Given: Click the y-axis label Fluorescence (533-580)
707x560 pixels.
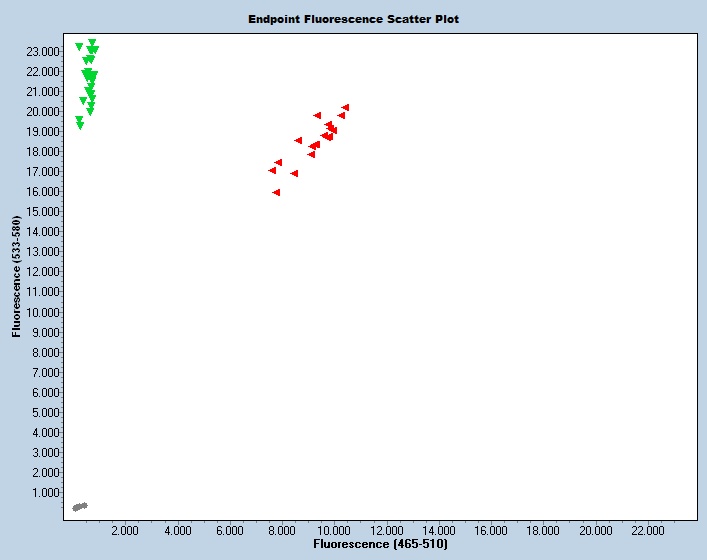Looking at the screenshot, I should [17, 273].
